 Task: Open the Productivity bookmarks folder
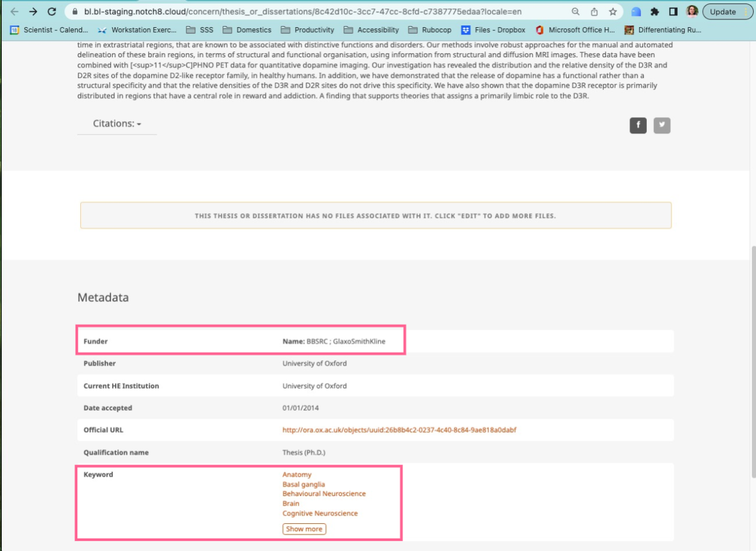(310, 30)
